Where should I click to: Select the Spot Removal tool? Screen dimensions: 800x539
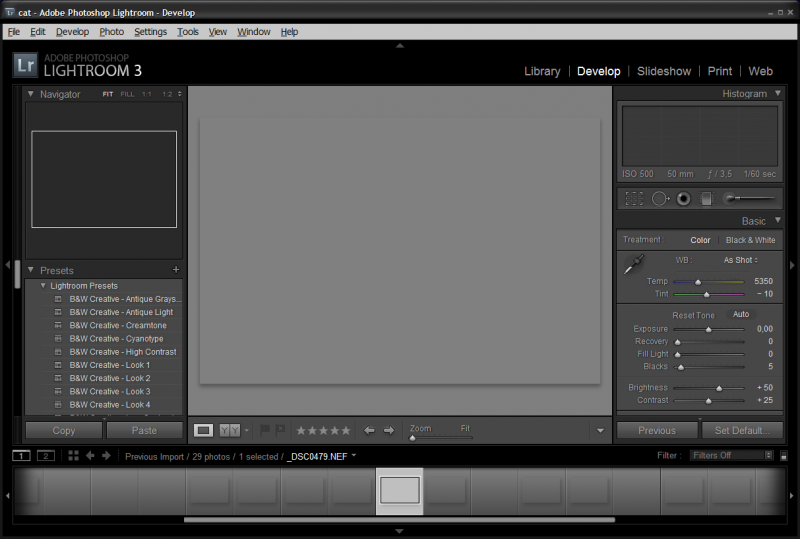click(x=660, y=199)
